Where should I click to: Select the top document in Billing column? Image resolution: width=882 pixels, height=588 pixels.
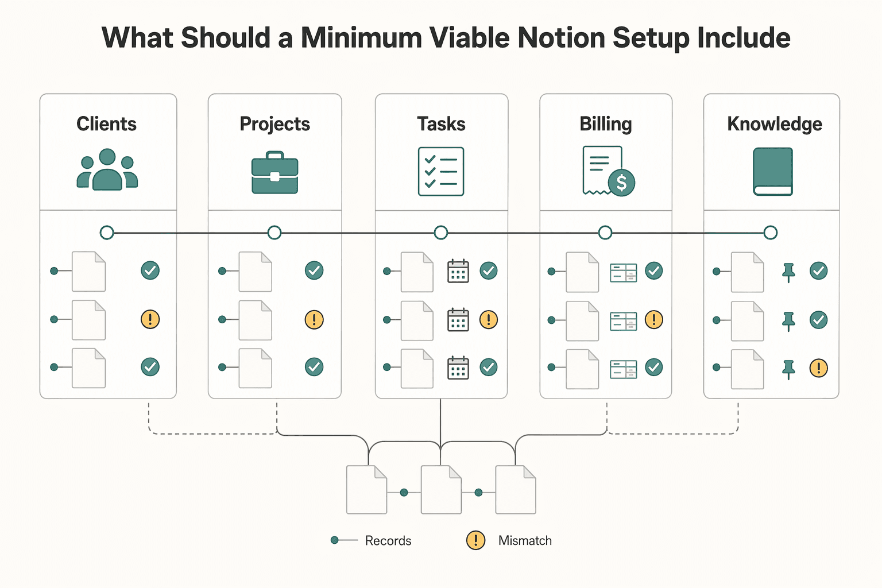point(582,272)
